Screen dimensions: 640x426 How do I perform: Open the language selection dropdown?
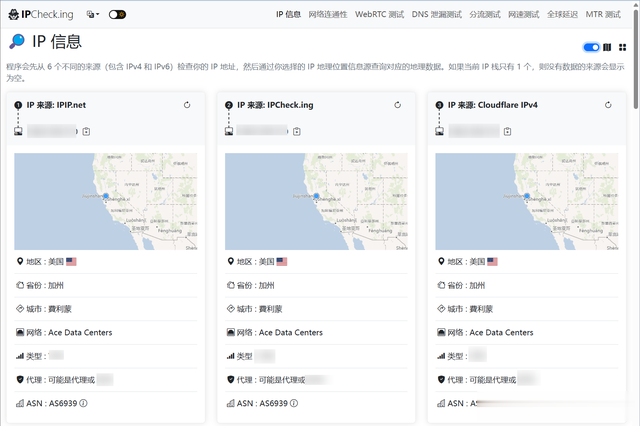click(93, 15)
